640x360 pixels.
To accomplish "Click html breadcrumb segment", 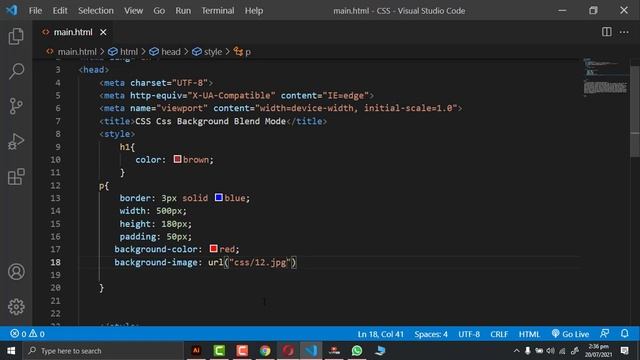I will click(x=123, y=52).
